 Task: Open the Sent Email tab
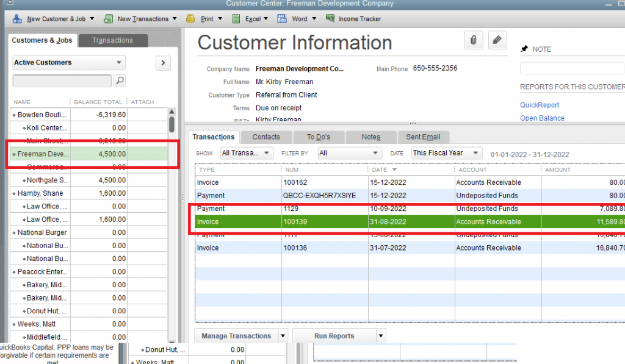point(424,137)
